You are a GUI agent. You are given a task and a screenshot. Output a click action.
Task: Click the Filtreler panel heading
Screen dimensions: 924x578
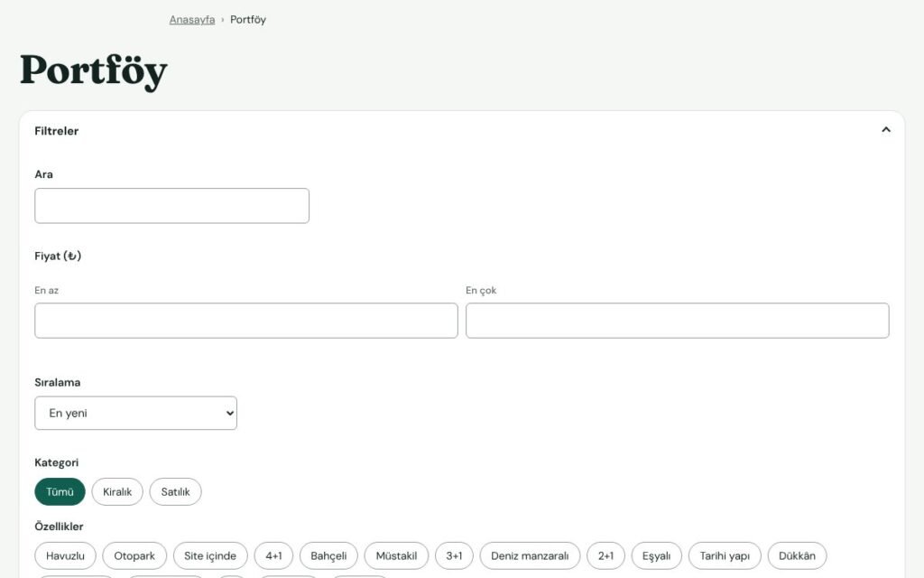point(57,131)
